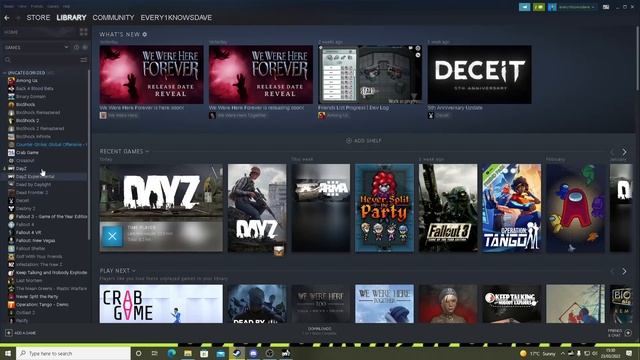The height and width of the screenshot is (360, 640).
Task: Open the GAMES filter dropdown
Action: click(36, 47)
